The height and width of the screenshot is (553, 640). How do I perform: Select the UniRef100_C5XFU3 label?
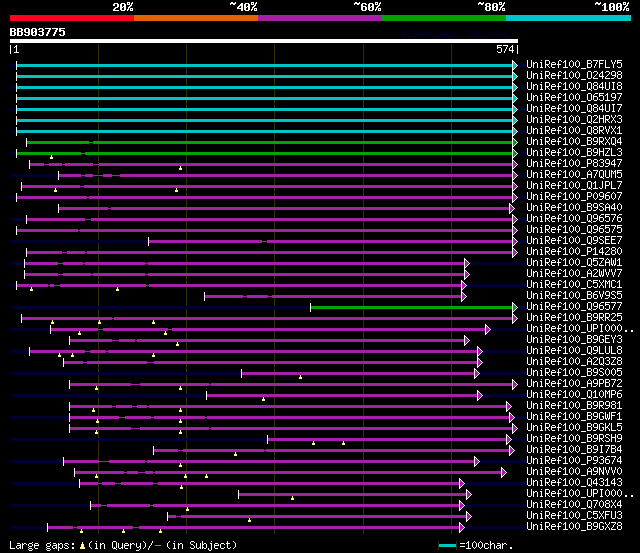[574, 516]
